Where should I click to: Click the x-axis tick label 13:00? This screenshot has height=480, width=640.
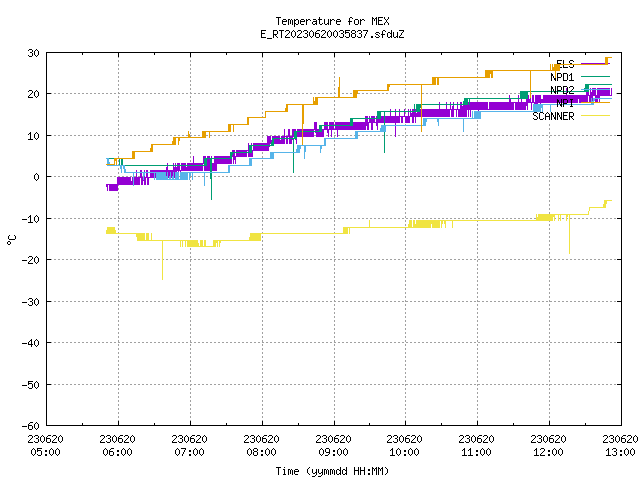(x=620, y=452)
